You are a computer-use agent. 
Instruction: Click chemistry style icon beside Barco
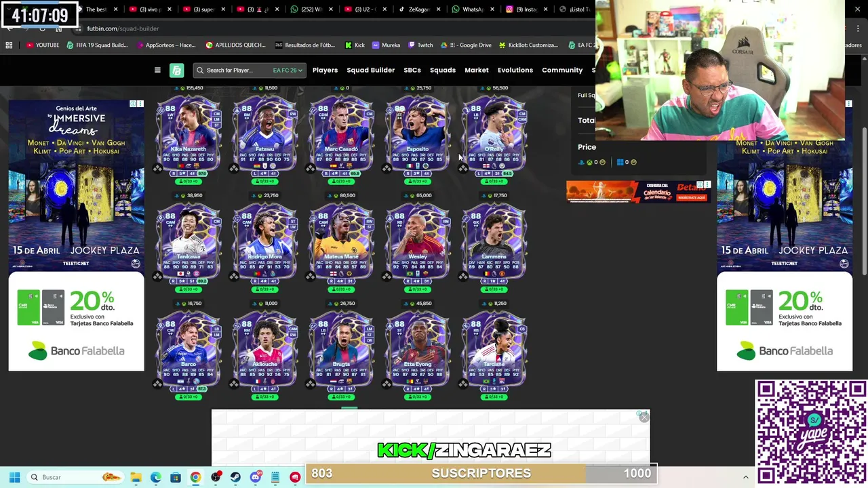coord(157,384)
